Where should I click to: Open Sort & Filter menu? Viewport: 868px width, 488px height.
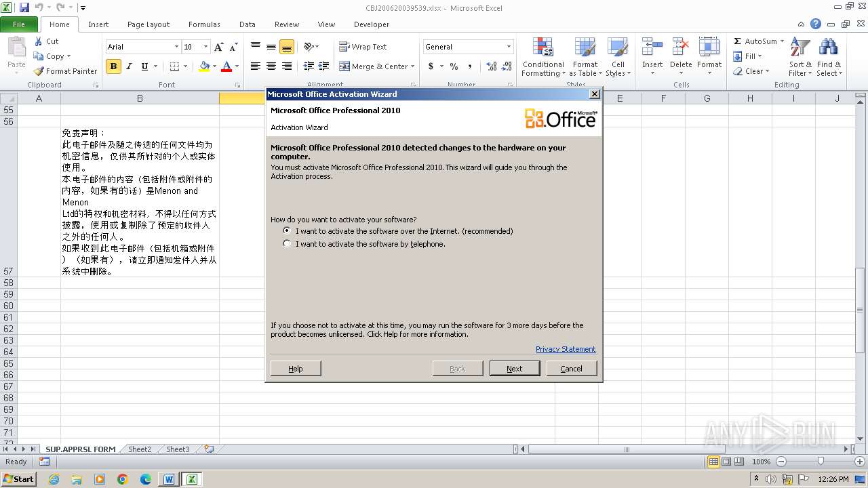point(800,57)
